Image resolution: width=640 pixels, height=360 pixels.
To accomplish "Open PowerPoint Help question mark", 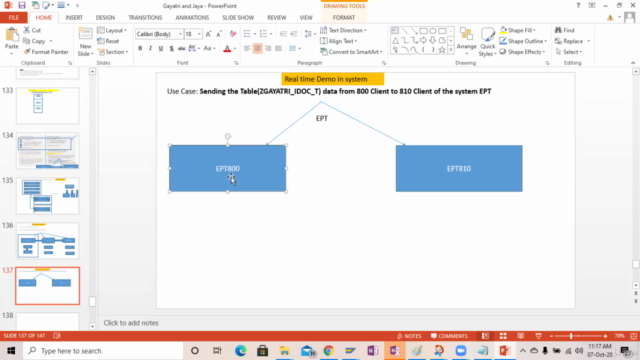I will click(x=578, y=6).
